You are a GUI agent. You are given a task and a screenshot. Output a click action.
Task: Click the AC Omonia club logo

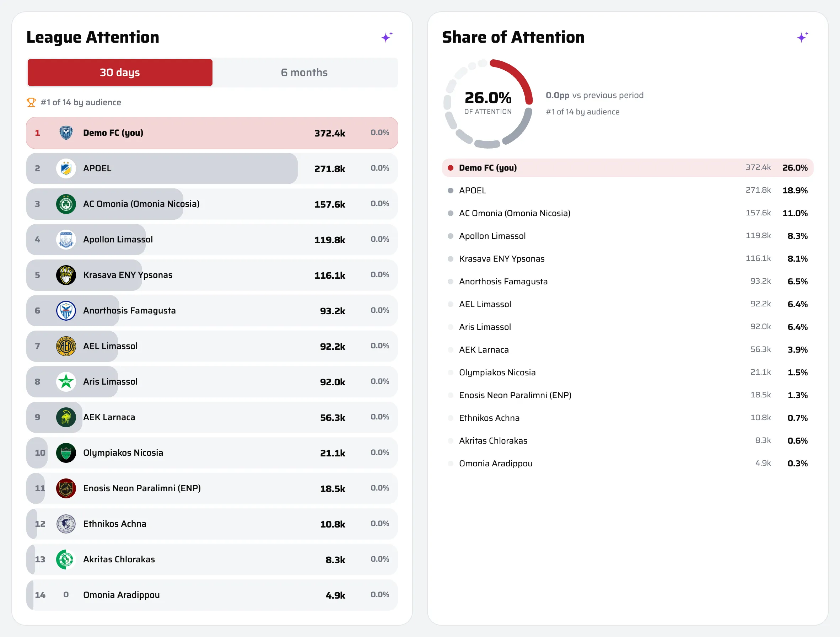[x=66, y=204]
